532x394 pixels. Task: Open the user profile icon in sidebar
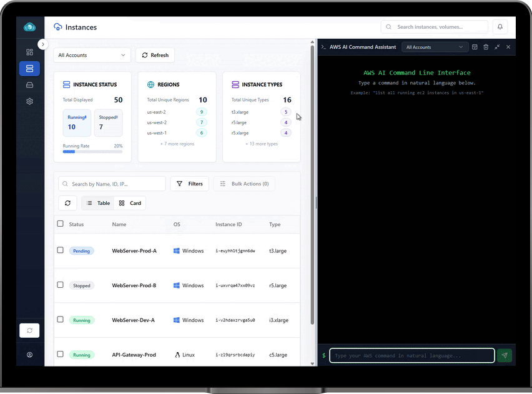pyautogui.click(x=29, y=355)
